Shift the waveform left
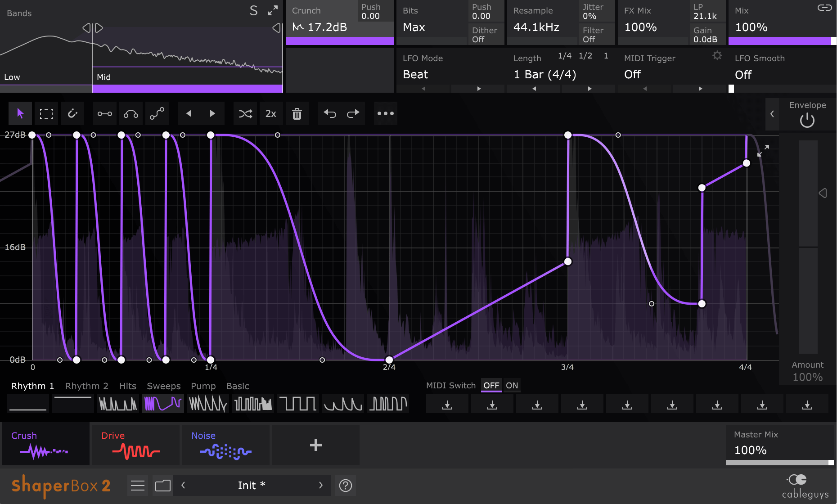Image resolution: width=837 pixels, height=504 pixels. 189,113
